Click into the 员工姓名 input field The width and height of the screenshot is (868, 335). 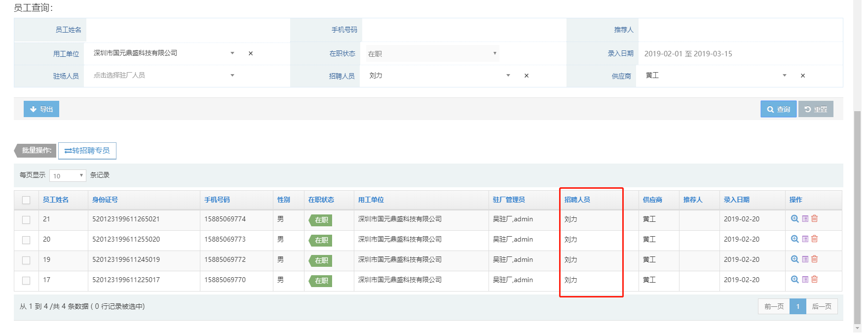(188, 30)
